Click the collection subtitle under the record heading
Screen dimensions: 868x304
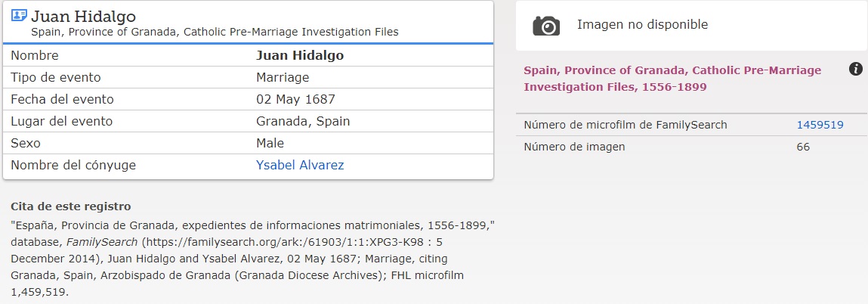(x=215, y=32)
